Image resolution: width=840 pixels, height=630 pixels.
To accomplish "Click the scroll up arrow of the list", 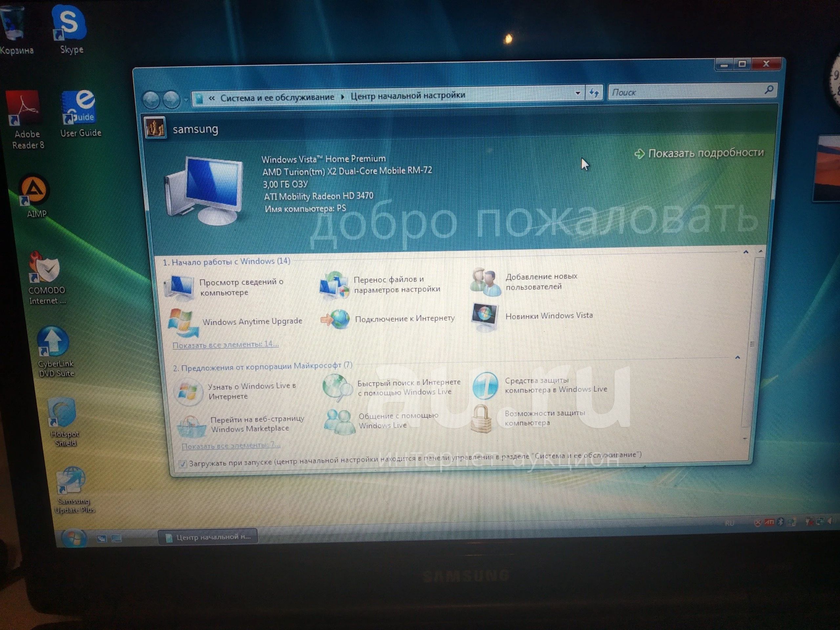I will pos(760,251).
